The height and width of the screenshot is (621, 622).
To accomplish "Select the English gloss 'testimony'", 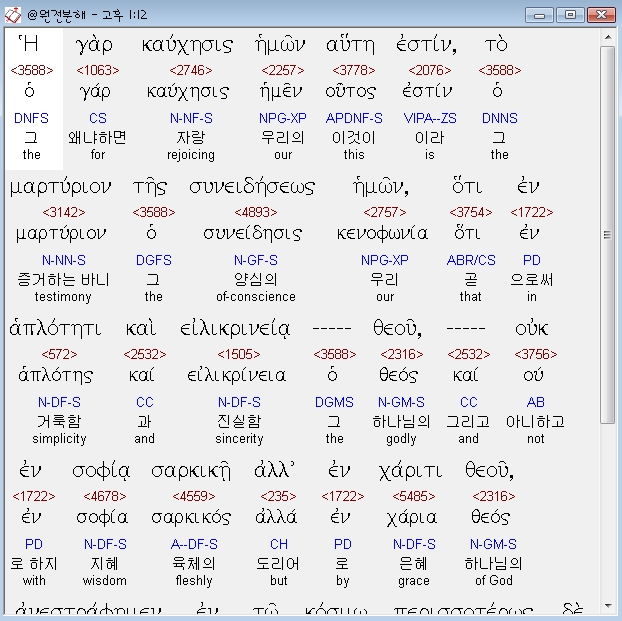I will 63,297.
